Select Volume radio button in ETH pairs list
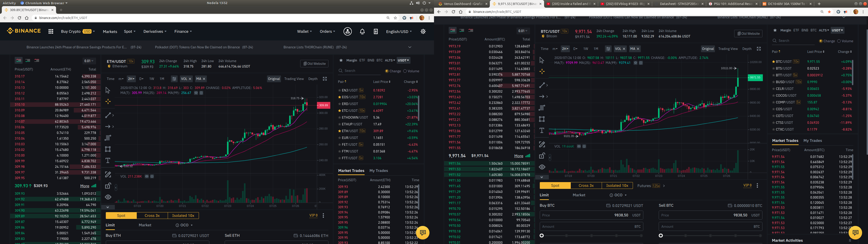The image size is (868, 244). pos(405,71)
